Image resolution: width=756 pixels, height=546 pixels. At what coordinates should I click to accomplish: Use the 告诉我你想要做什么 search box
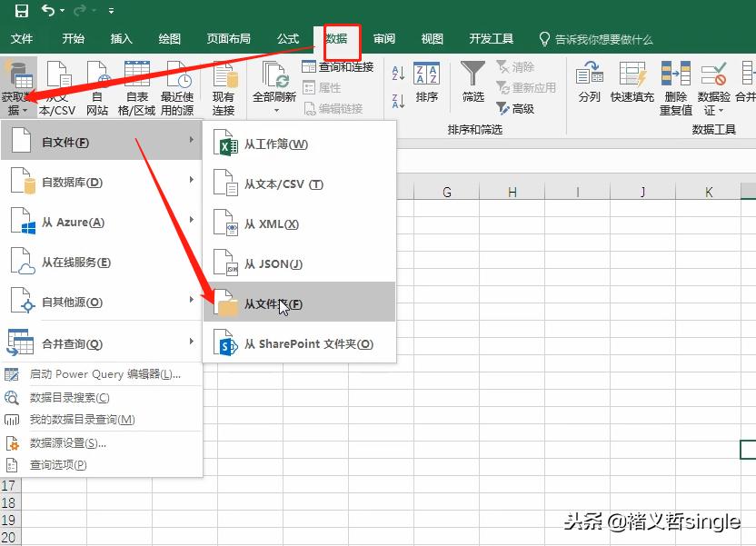pos(607,38)
